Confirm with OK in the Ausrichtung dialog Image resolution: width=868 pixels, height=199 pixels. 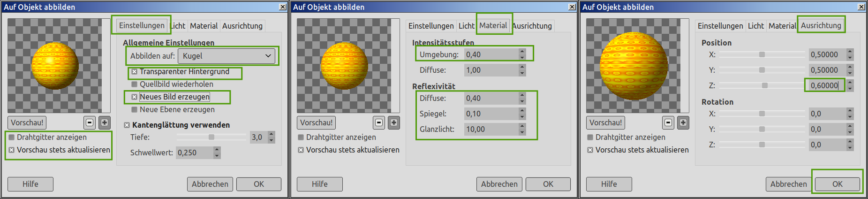(x=838, y=184)
